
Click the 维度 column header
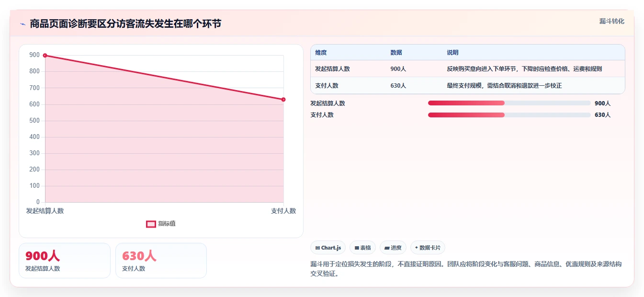321,53
